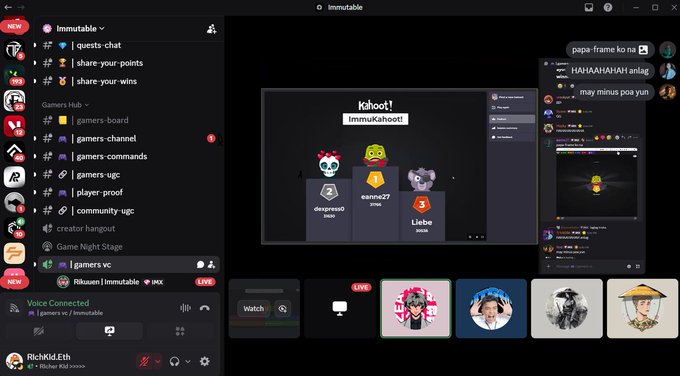Viewport: 680px width, 376px height.
Task: Open headphones output options arrow
Action: click(x=188, y=361)
